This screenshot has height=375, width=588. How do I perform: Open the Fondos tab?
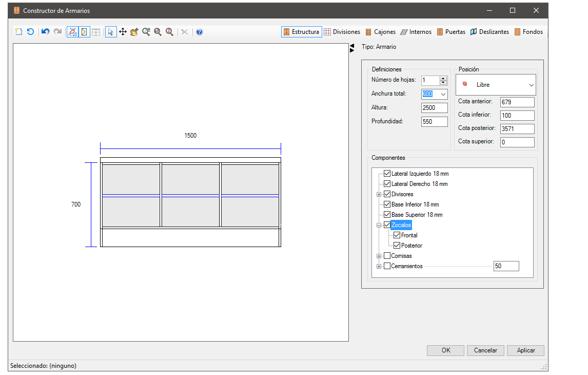coord(529,32)
